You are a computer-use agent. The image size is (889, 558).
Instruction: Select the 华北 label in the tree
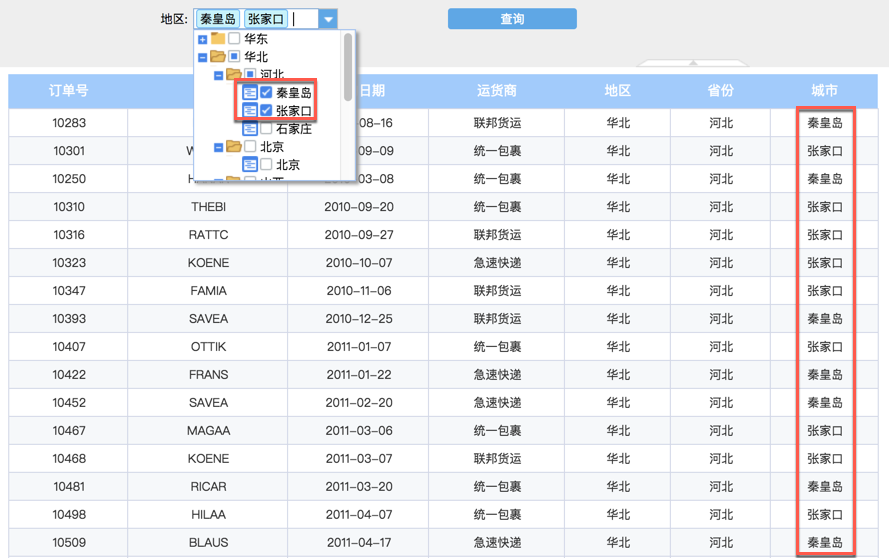256,56
